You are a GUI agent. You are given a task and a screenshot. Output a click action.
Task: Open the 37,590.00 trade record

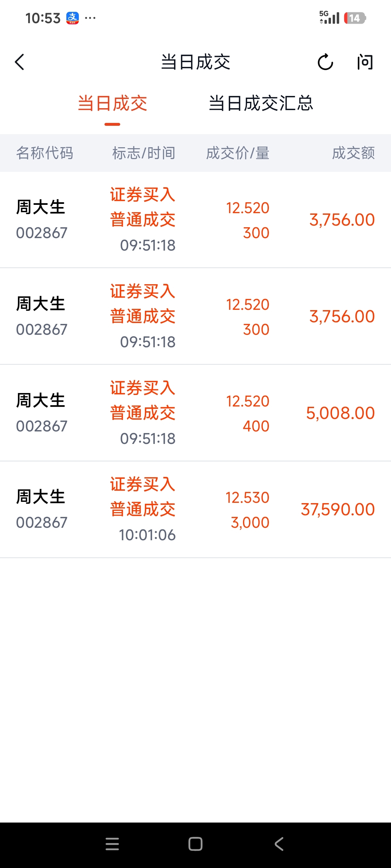(338, 509)
